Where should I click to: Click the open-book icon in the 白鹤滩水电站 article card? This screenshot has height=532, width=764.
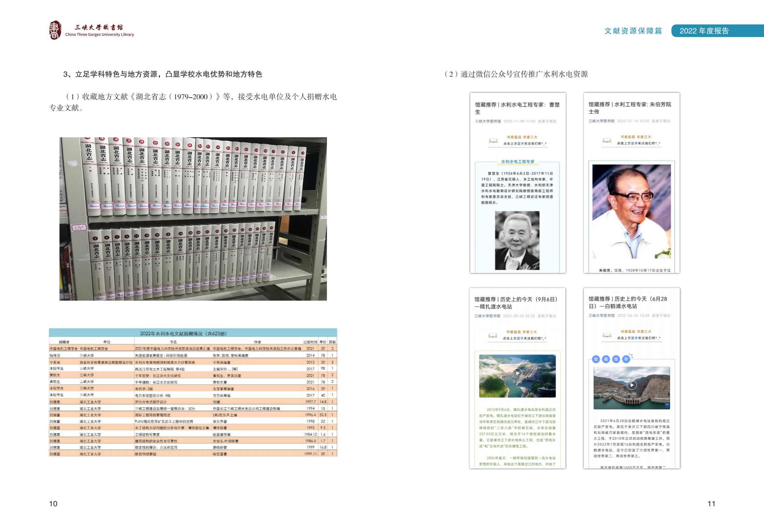point(607,335)
